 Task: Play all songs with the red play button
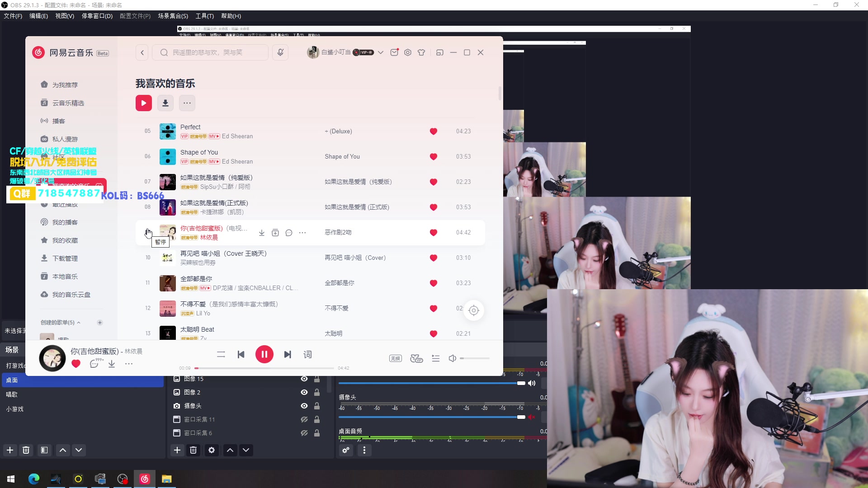(x=144, y=103)
